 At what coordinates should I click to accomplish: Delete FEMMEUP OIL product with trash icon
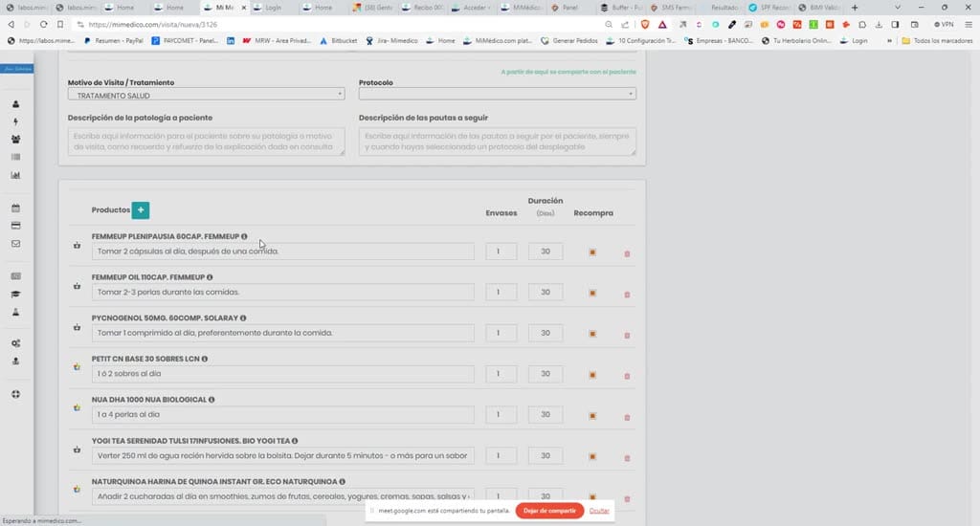pyautogui.click(x=627, y=295)
